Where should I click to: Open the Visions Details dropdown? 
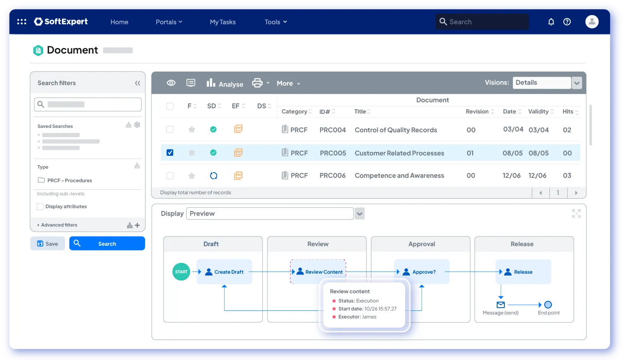(576, 83)
